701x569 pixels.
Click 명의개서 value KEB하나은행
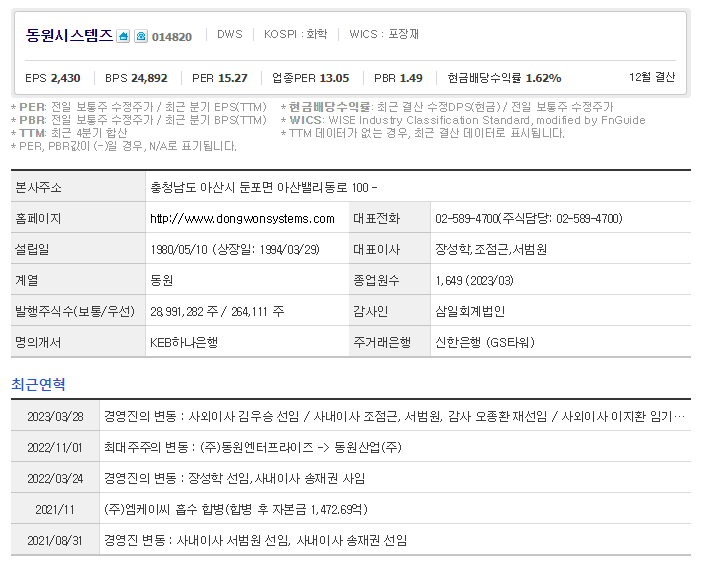click(184, 343)
